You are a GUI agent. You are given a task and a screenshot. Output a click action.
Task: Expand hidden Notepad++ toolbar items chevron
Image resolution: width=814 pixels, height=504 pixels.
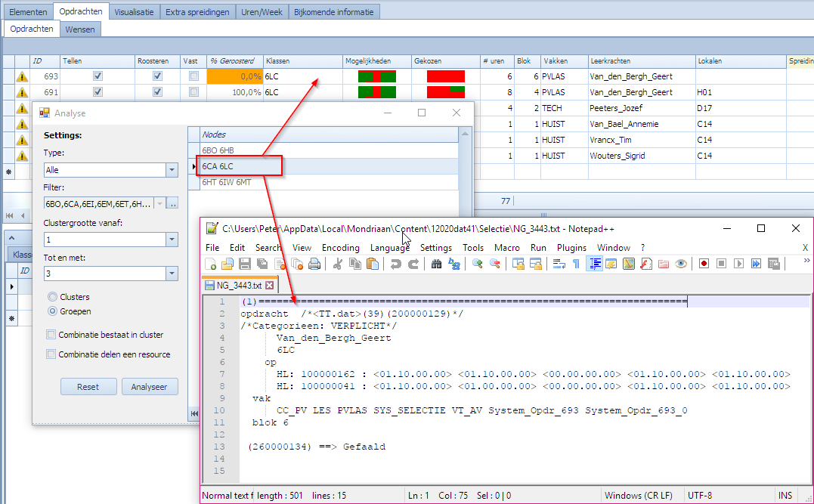point(806,261)
